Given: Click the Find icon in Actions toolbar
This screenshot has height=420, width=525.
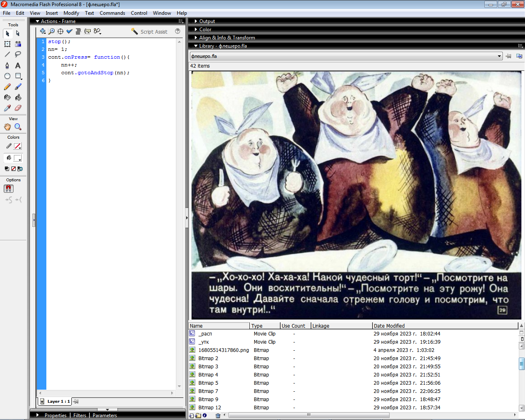Looking at the screenshot, I should 51,31.
